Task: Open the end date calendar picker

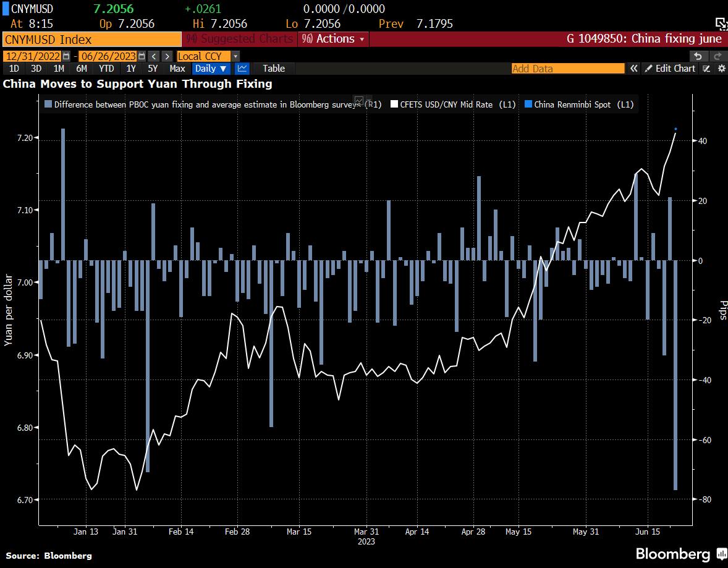Action: (x=142, y=56)
